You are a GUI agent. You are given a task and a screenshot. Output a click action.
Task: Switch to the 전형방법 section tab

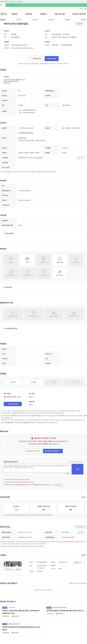coord(67,20)
